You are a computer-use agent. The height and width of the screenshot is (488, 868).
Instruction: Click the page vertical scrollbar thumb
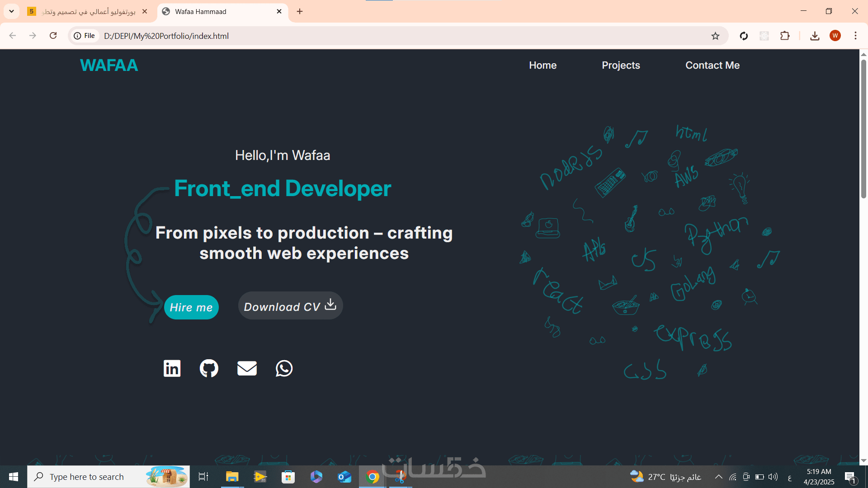coord(863,129)
